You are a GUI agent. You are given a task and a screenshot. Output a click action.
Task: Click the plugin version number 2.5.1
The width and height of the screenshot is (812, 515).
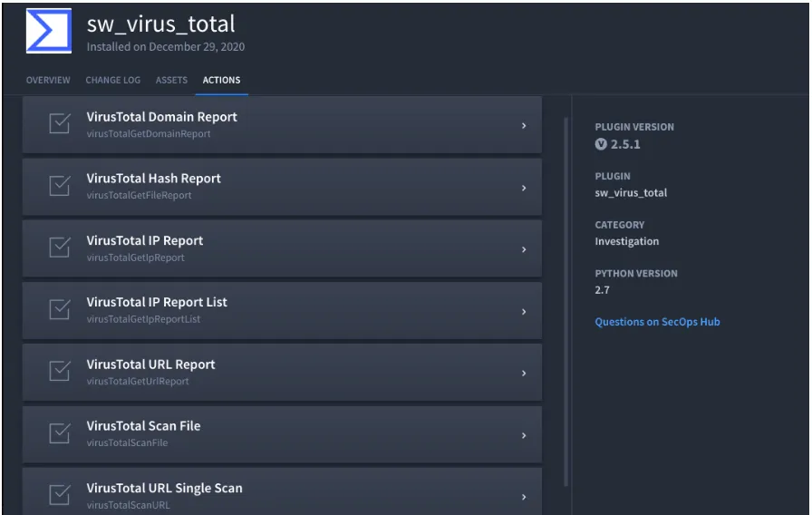[625, 144]
